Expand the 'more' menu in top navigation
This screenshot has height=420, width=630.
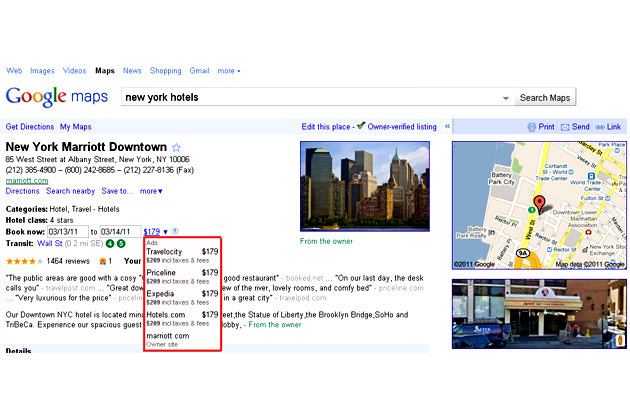click(229, 71)
